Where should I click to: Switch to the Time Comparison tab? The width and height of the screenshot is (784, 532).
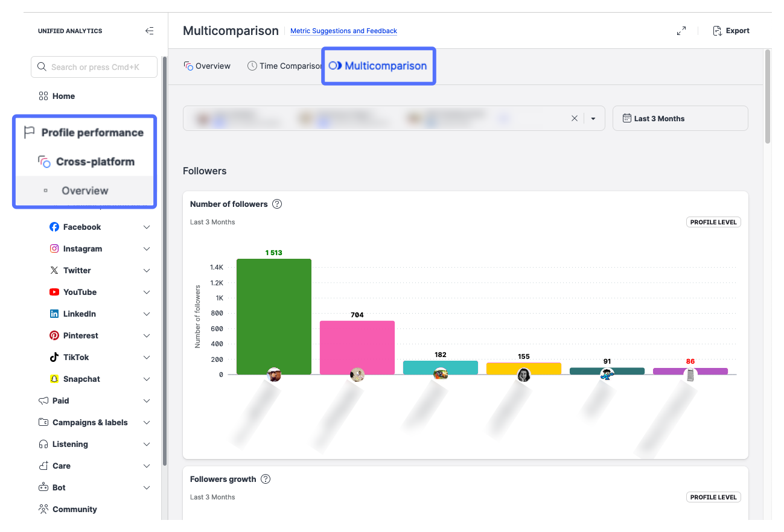[x=284, y=66]
